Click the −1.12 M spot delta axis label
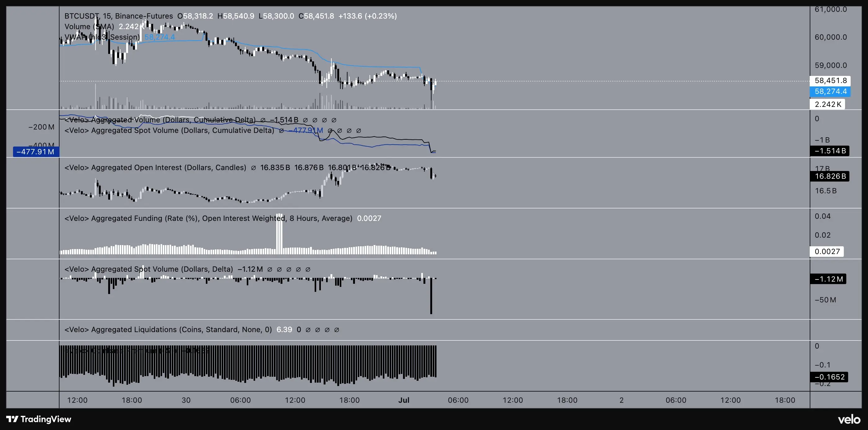 click(x=828, y=279)
